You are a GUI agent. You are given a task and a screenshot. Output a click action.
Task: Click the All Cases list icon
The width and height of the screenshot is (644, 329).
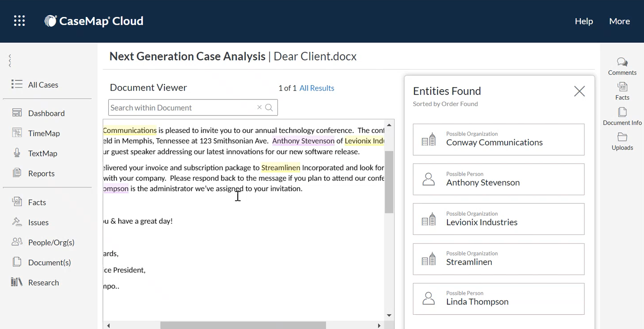coord(17,84)
